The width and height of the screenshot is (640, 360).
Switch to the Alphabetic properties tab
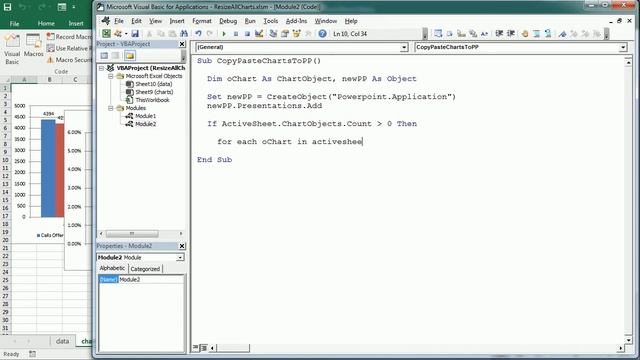coord(112,268)
